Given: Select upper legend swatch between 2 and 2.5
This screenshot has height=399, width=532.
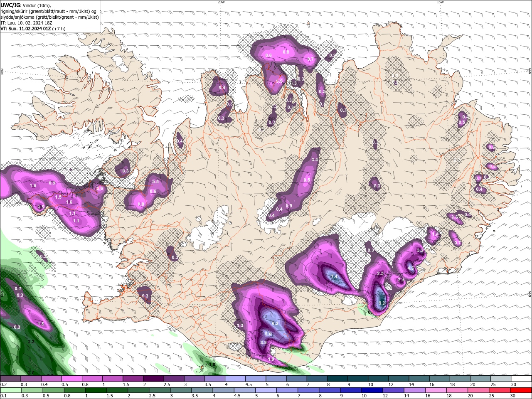Looking at the screenshot, I should tap(153, 379).
